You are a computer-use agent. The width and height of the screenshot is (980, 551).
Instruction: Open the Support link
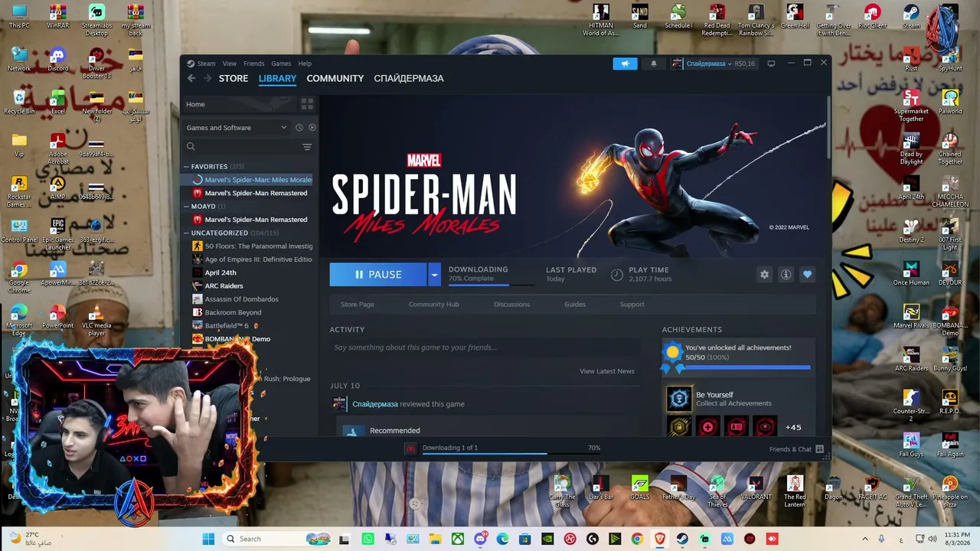pos(632,305)
